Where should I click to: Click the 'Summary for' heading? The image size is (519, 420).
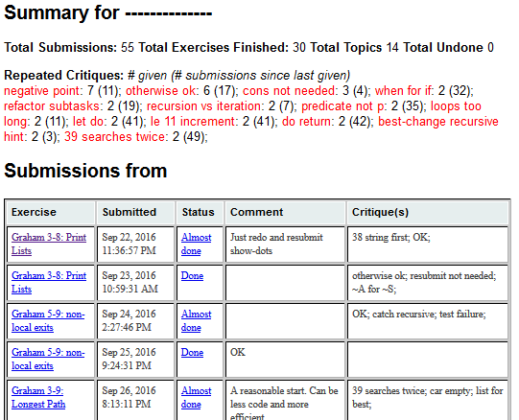point(108,12)
